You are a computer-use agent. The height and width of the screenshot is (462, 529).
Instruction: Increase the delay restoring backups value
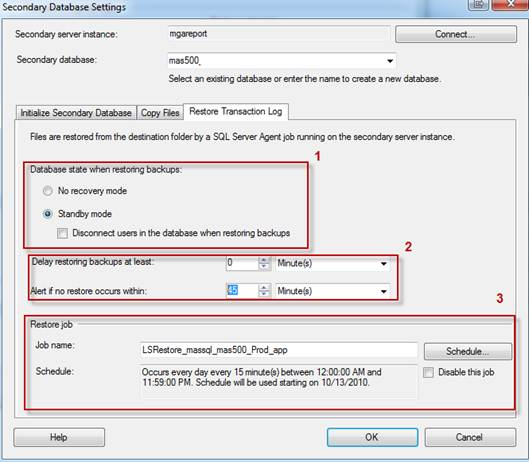tap(264, 260)
